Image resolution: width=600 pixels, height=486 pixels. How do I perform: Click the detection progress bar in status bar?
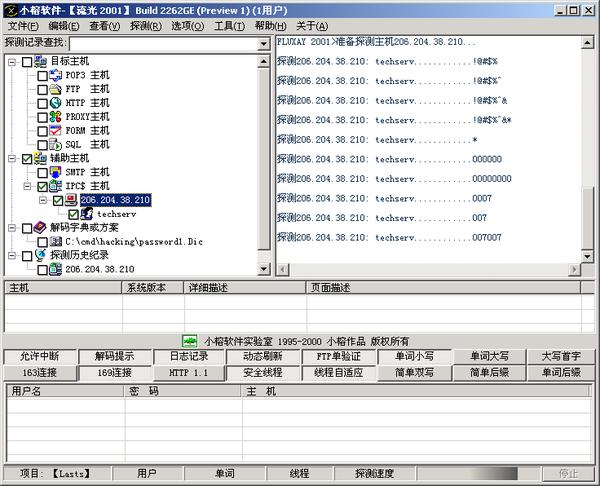click(x=477, y=474)
